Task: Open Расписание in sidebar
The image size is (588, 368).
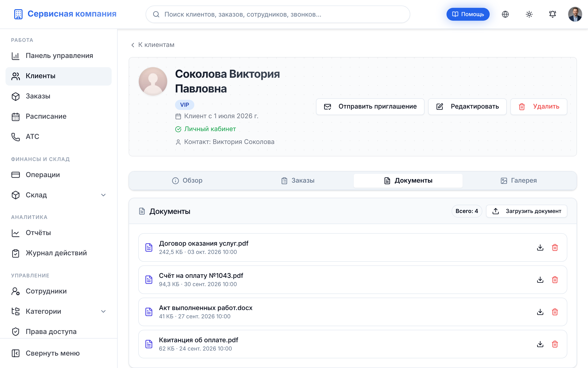Action: coord(59,116)
